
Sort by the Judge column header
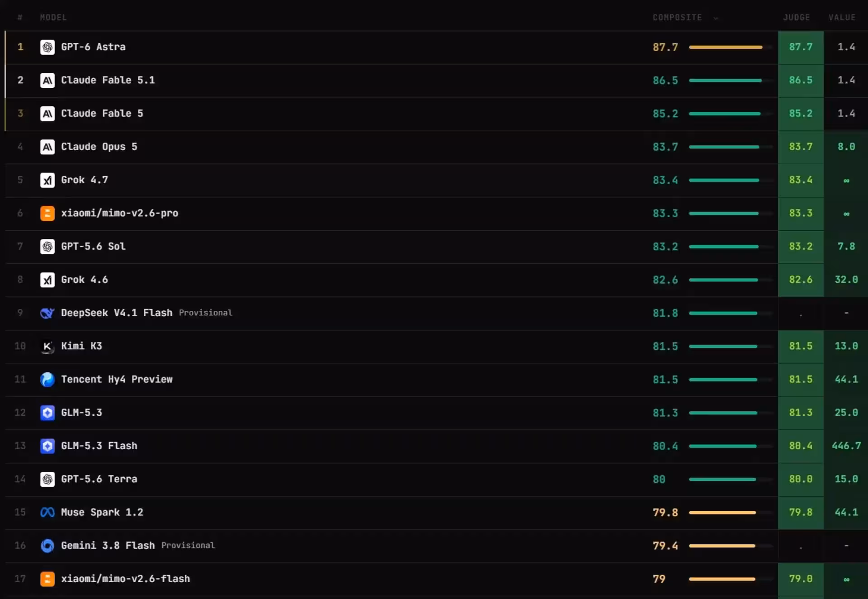pos(797,18)
